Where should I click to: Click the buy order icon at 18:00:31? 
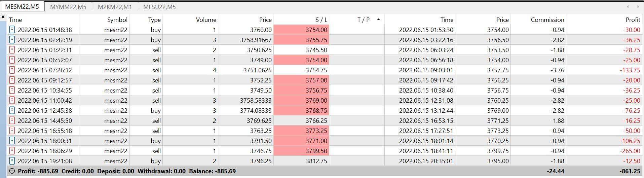12,141
